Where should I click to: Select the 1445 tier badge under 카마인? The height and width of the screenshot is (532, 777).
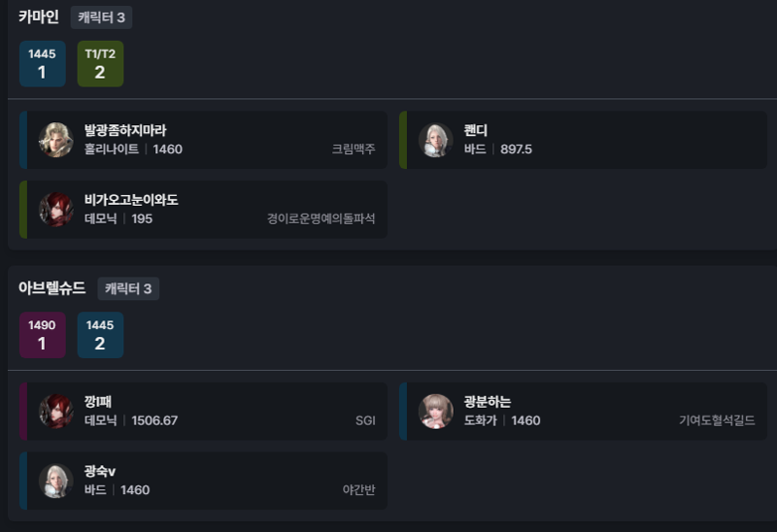(42, 64)
